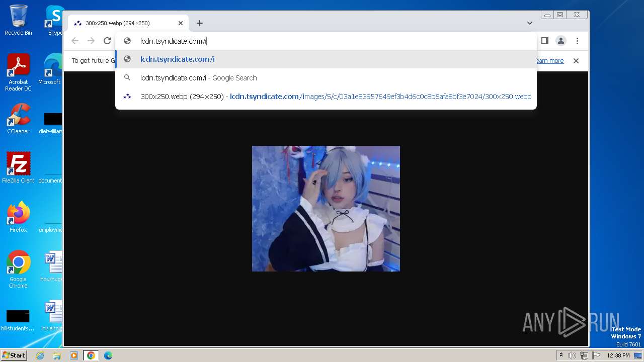The width and height of the screenshot is (644, 362).
Task: Click the address bar text field
Action: [x=326, y=41]
